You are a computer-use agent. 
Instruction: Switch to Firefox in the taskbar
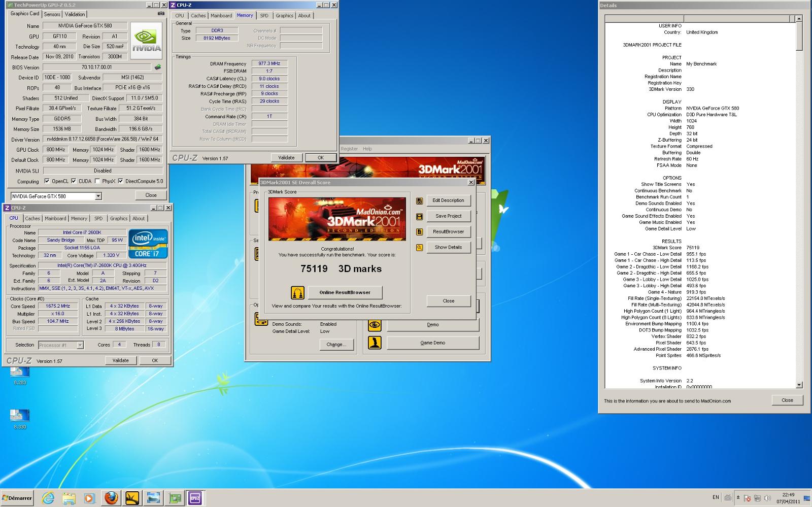click(x=111, y=498)
